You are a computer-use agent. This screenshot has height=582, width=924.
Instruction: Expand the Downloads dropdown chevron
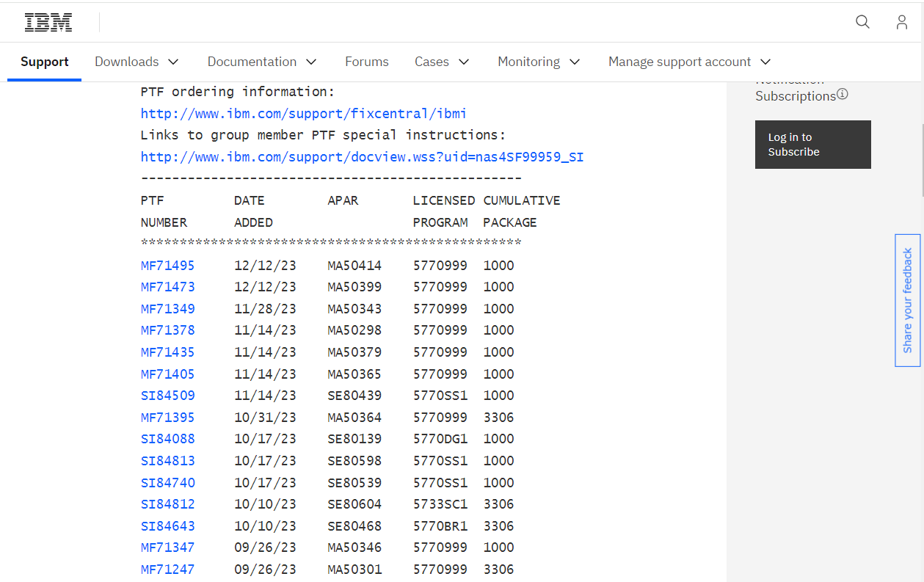pyautogui.click(x=173, y=62)
